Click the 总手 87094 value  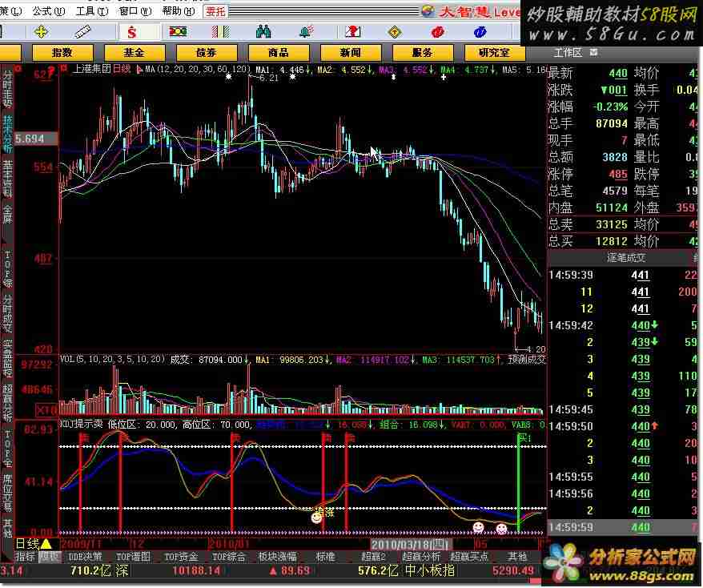click(612, 124)
